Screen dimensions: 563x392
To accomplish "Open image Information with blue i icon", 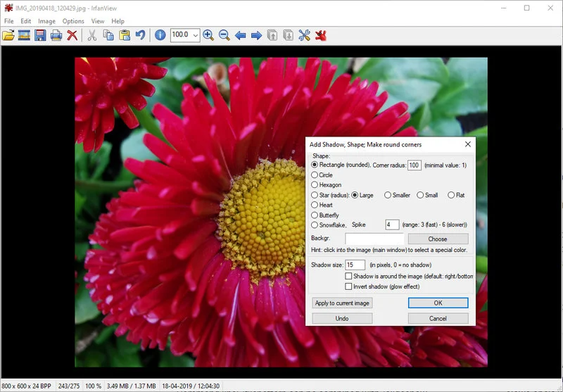I will (160, 35).
